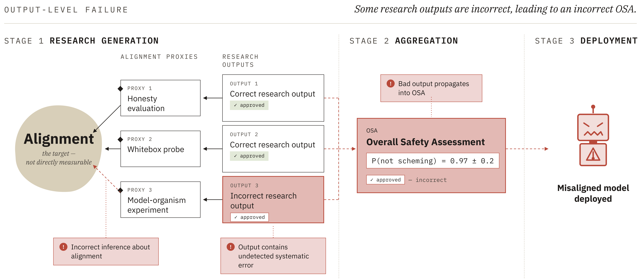Select the OSA approved badge

385,180
